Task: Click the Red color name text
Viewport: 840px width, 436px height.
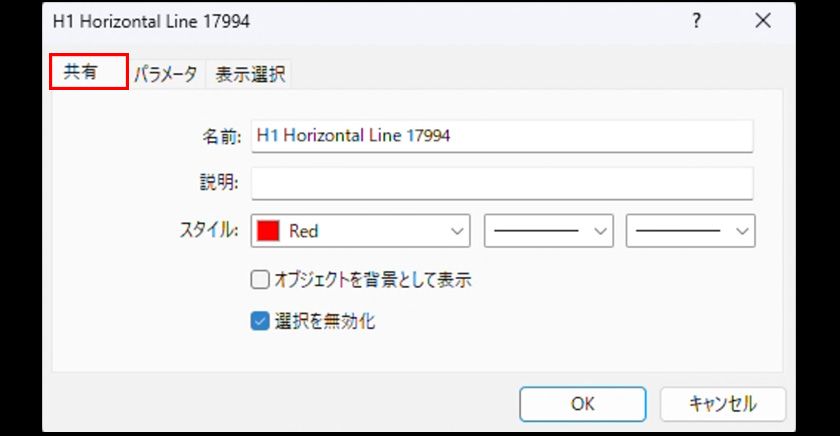Action: click(x=304, y=231)
